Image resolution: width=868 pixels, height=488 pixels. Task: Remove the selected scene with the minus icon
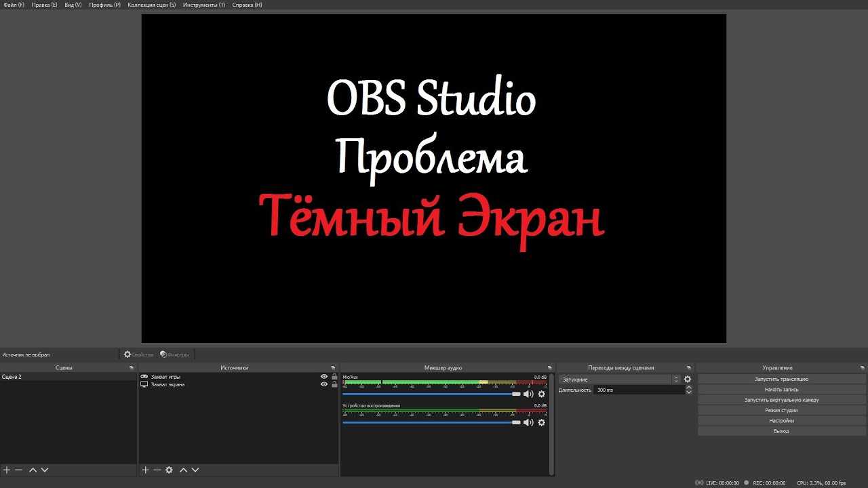click(x=19, y=470)
